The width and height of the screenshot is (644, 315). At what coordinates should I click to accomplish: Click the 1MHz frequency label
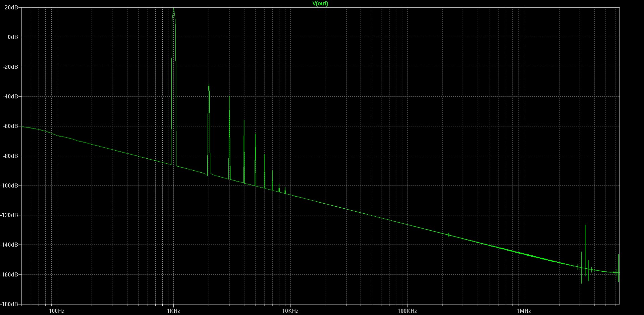[524, 311]
